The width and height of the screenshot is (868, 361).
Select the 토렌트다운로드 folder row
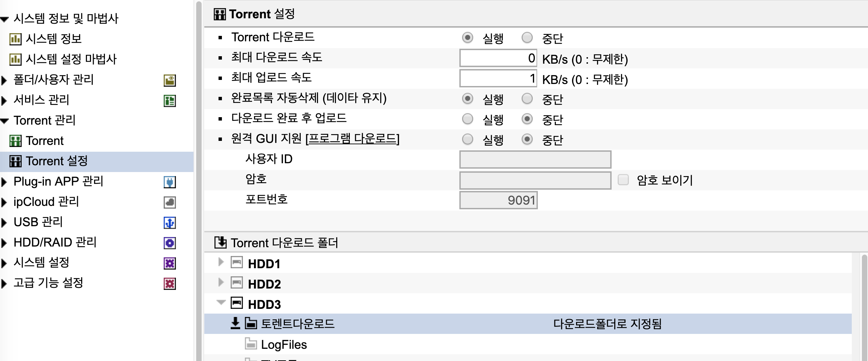pos(528,324)
